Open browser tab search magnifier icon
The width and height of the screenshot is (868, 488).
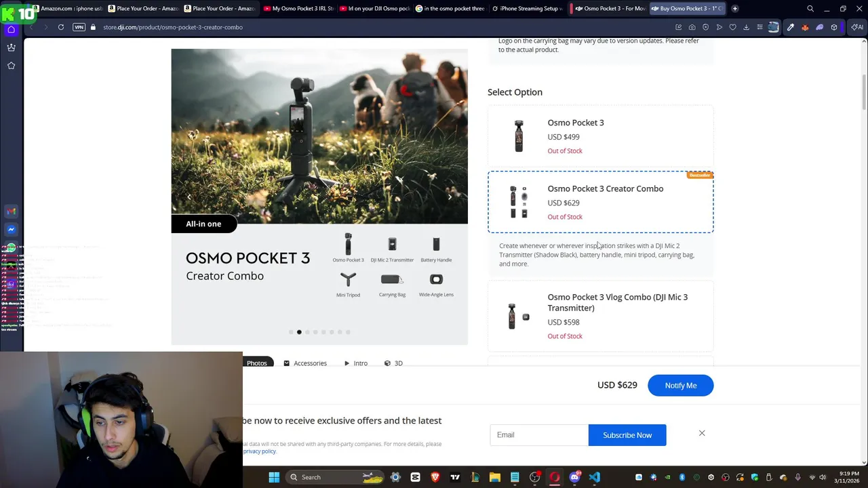pos(810,9)
